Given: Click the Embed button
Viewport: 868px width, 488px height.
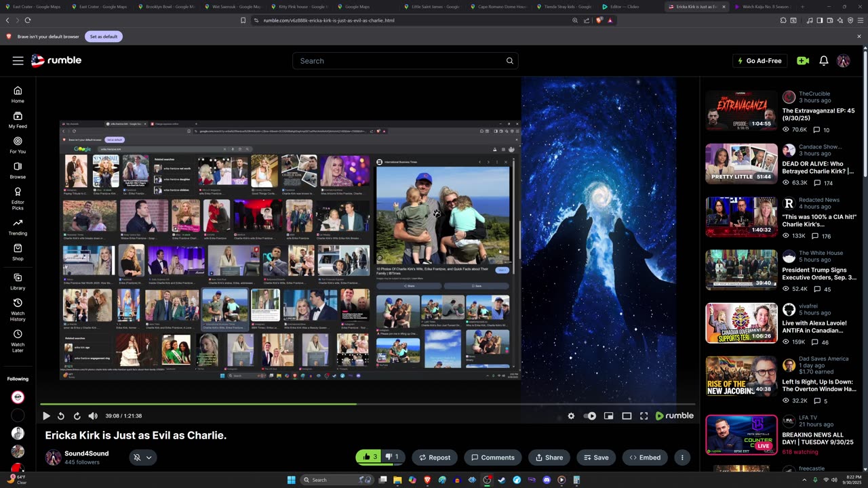Looking at the screenshot, I should point(645,457).
